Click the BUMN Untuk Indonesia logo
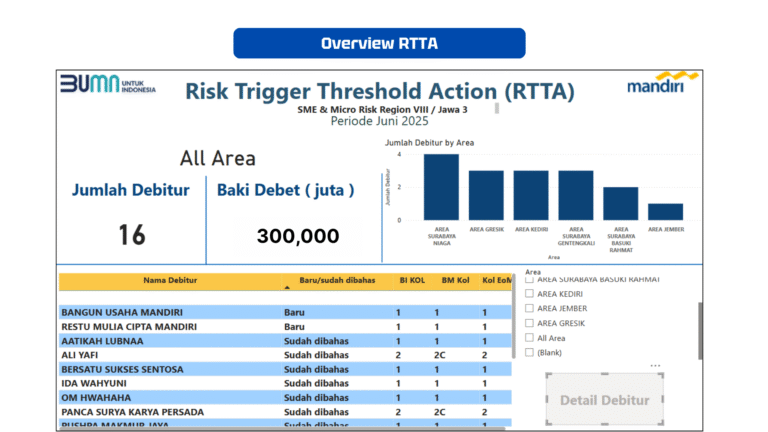 click(x=108, y=85)
